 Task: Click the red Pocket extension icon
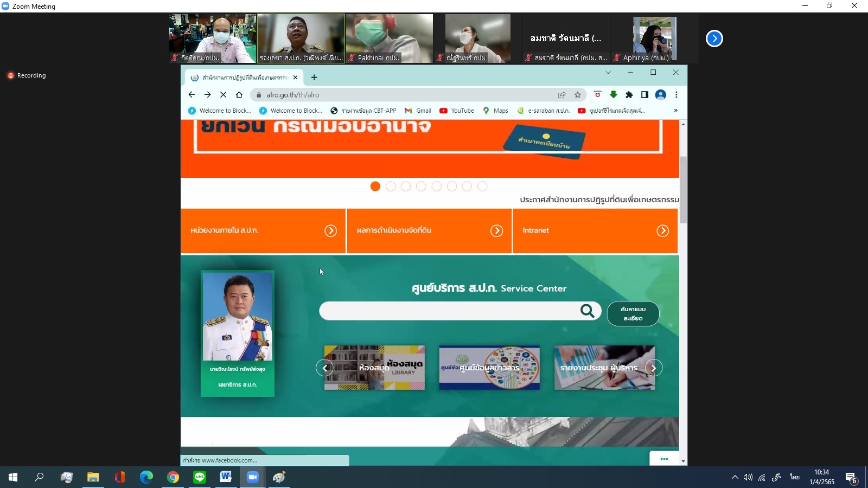point(597,95)
